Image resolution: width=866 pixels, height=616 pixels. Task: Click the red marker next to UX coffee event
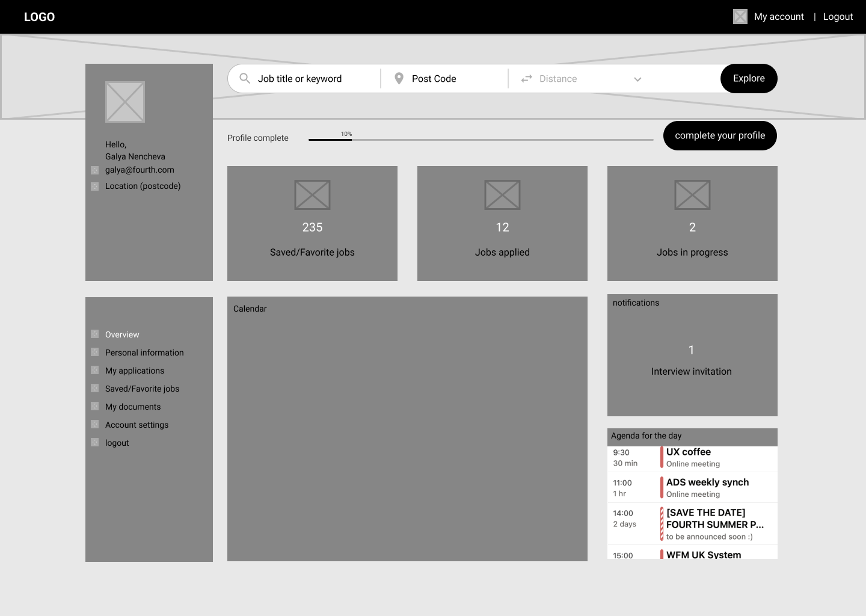pos(662,457)
